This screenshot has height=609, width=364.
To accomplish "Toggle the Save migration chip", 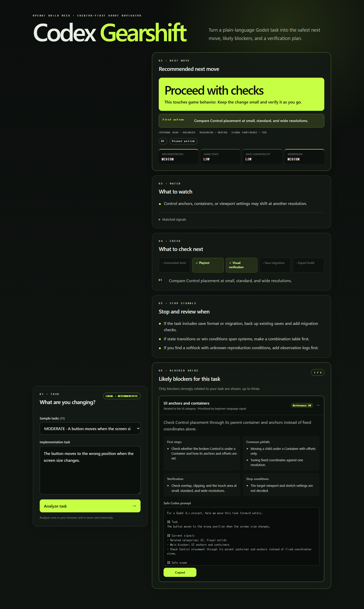I will [x=275, y=265].
